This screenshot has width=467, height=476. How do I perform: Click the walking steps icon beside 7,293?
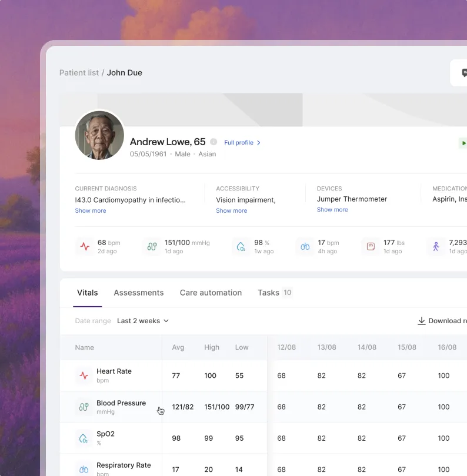pos(436,246)
